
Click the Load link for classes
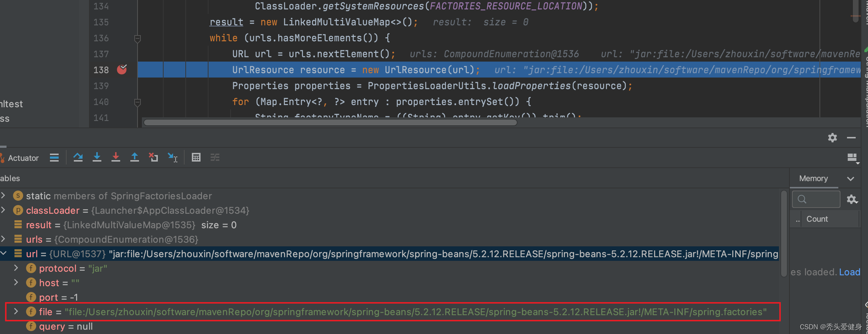click(849, 272)
